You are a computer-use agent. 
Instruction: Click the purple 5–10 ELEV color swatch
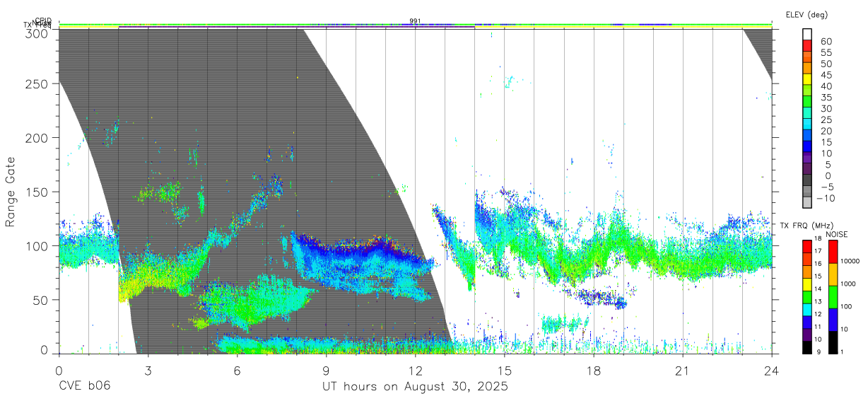[807, 158]
